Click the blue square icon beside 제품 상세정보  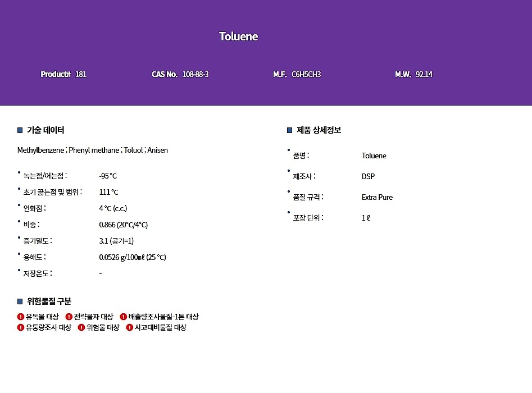[289, 130]
